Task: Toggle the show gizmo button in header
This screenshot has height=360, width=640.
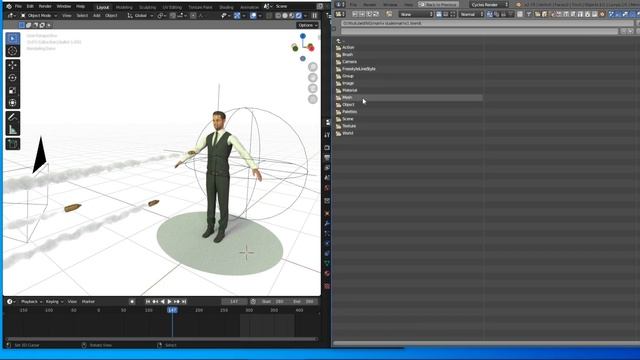Action: pos(237,16)
